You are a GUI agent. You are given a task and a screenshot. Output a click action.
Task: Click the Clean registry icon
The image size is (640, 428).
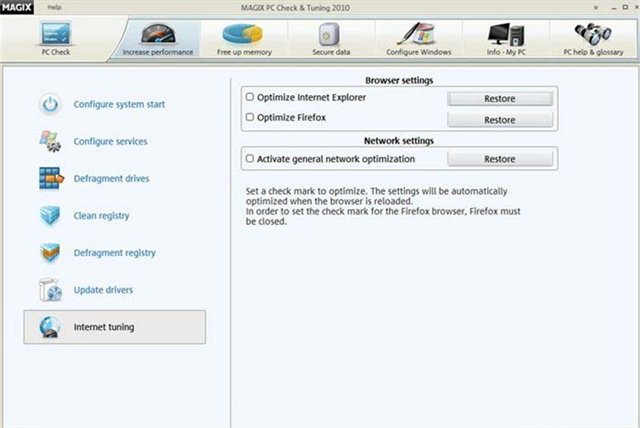[50, 215]
